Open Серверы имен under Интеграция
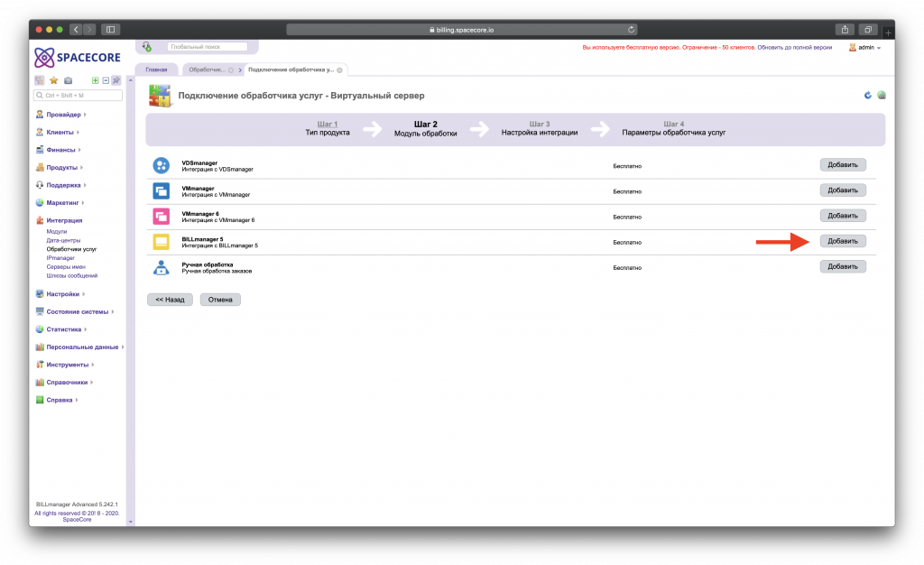924x565 pixels. pyautogui.click(x=66, y=267)
